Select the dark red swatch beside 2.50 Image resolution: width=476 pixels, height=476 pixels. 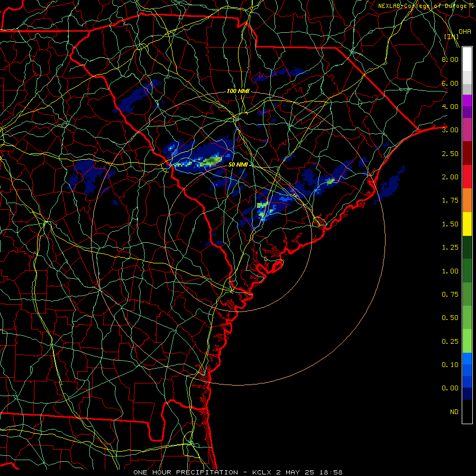(467, 153)
